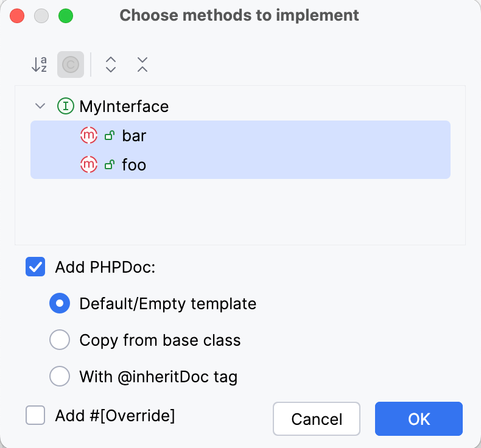
Task: Select With @inheritDoc tag option
Action: tap(60, 376)
